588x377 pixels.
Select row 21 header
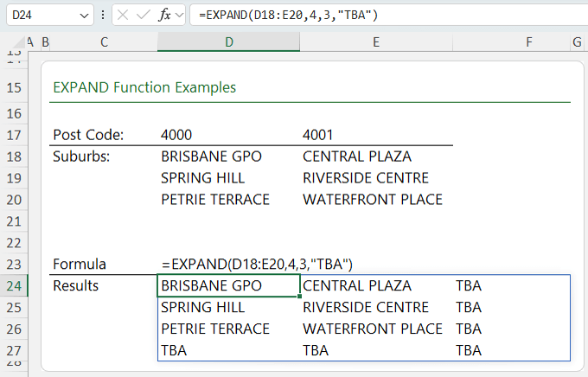(14, 221)
